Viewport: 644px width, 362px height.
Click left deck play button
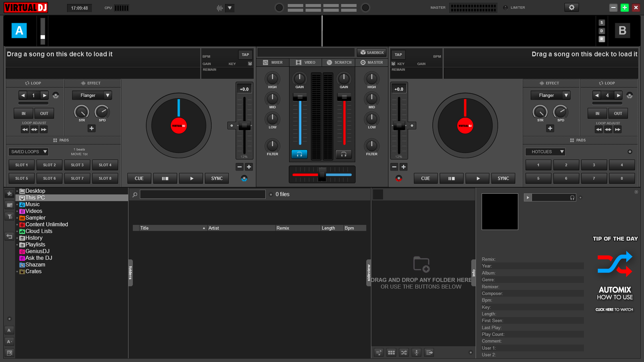pos(191,178)
